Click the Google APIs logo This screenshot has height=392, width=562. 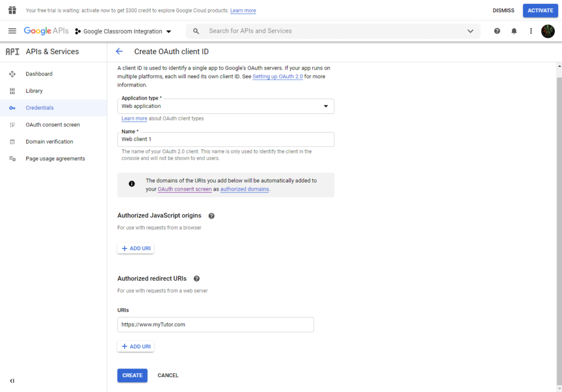point(46,31)
